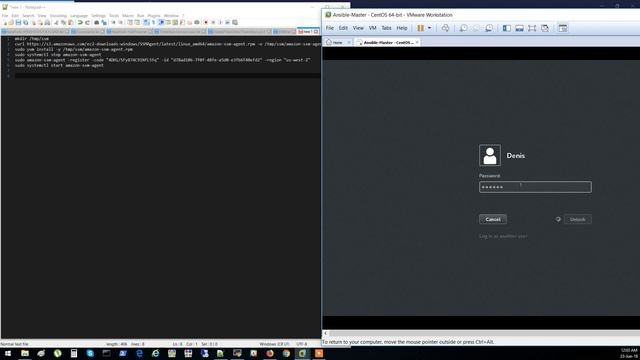Image resolution: width=640 pixels, height=360 pixels.
Task: Click the Replace icon in Notepad++ toolbar
Action: 104,22
